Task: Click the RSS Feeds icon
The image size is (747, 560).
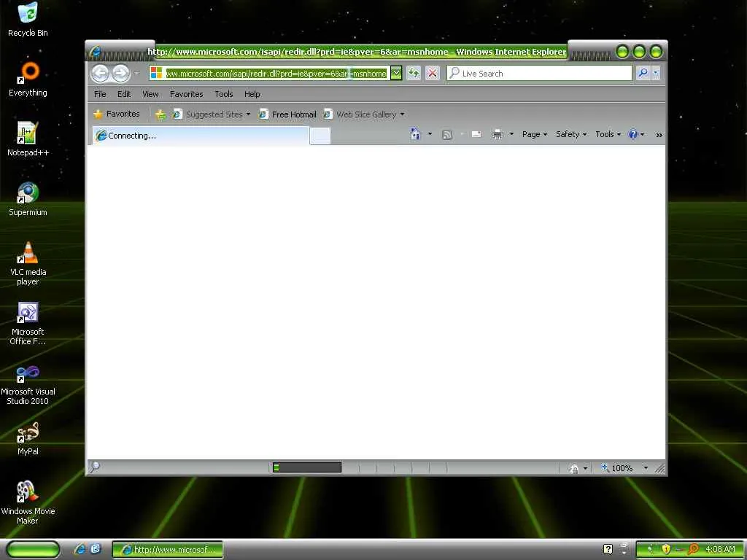Action: coord(447,135)
